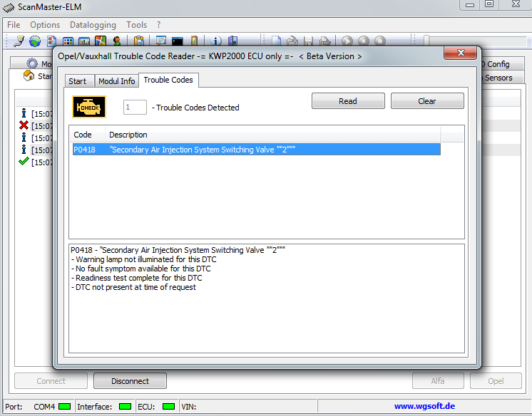Open the Tools menu

pos(136,25)
